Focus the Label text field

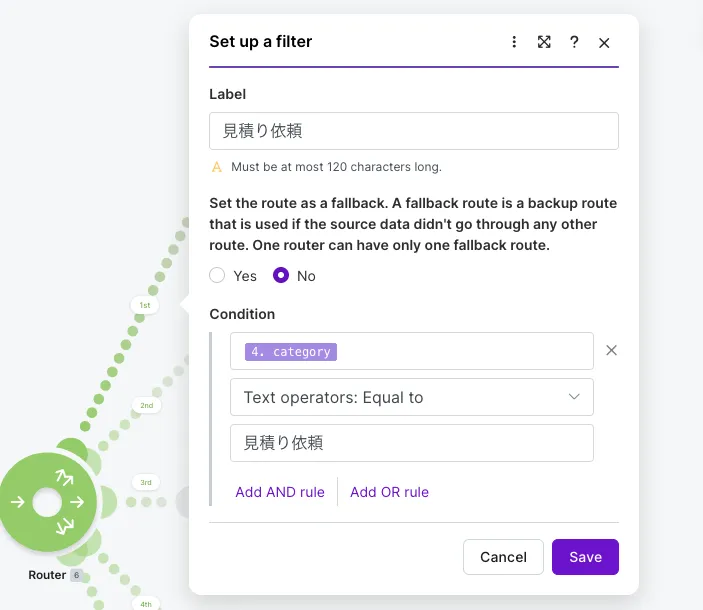tap(414, 131)
